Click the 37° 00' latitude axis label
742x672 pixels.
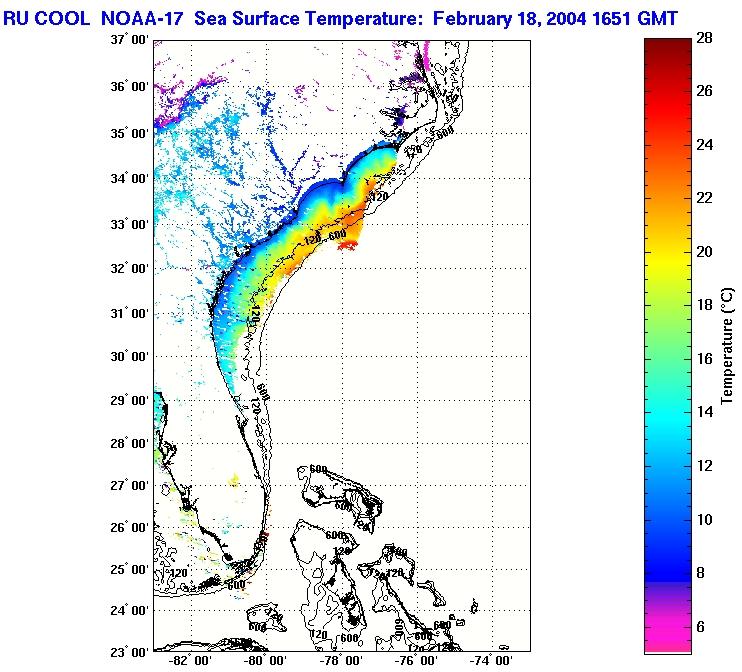click(130, 41)
